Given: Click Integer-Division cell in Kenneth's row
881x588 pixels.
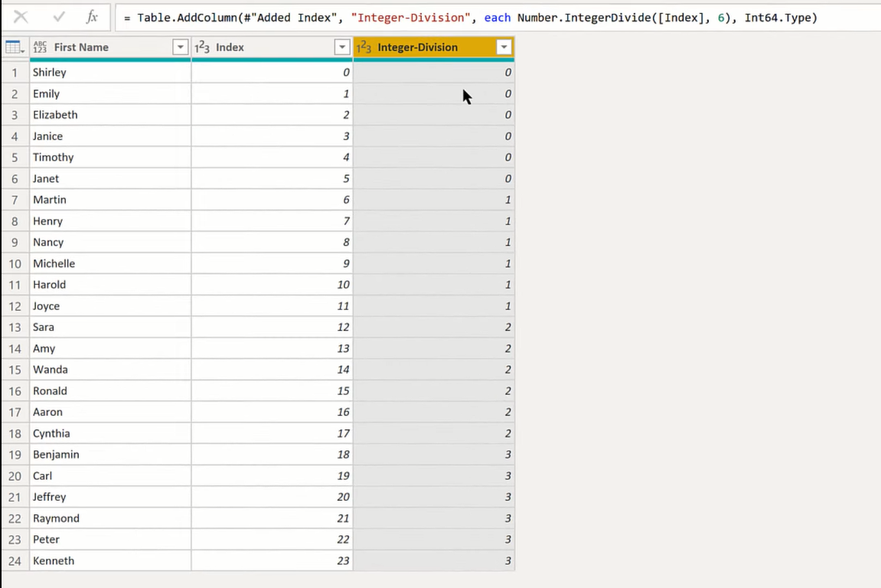Looking at the screenshot, I should pos(434,561).
